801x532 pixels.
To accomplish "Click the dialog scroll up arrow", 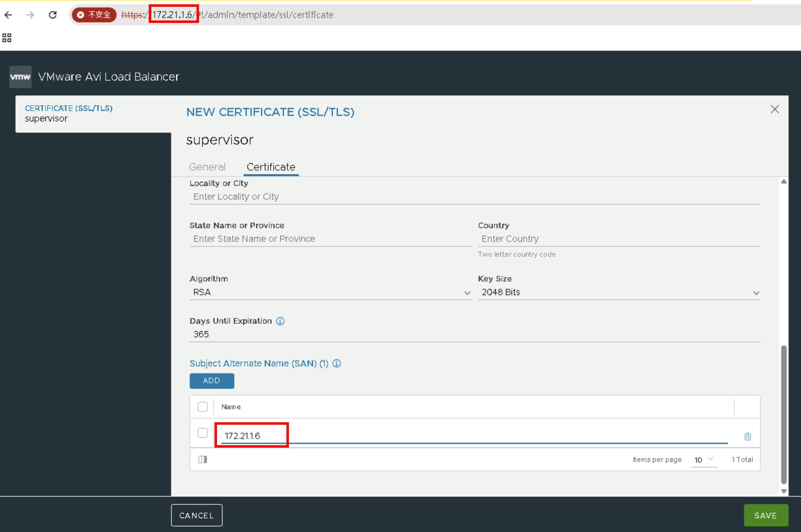I will point(784,181).
